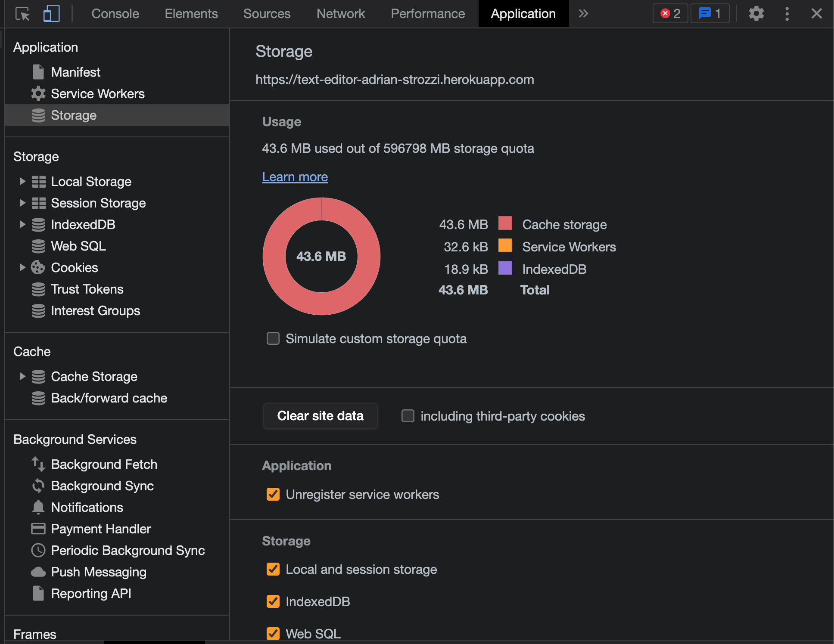Toggle the device toolbar icon
This screenshot has height=644, width=834.
[51, 14]
